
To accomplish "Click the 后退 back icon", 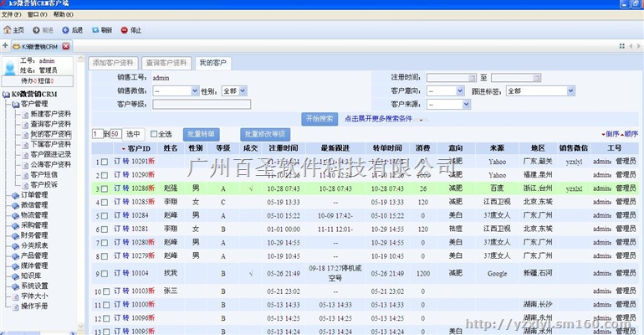I will click(65, 30).
